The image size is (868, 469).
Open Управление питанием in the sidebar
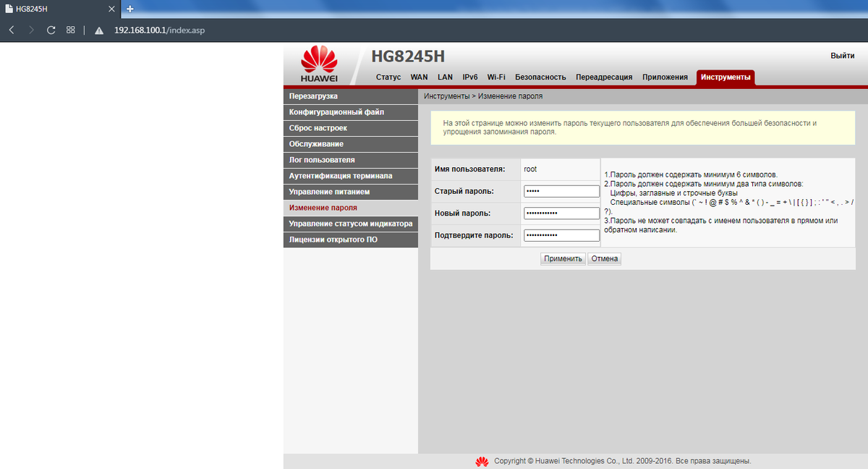point(351,192)
